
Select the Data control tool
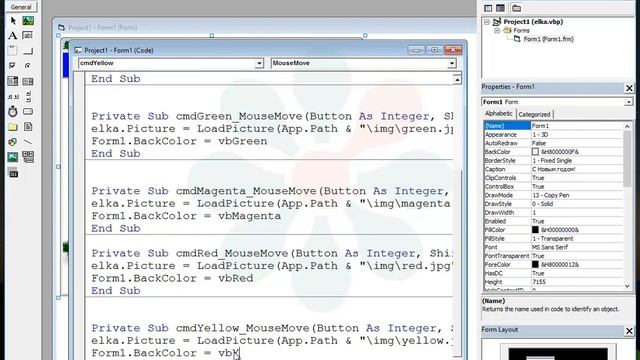click(x=28, y=157)
